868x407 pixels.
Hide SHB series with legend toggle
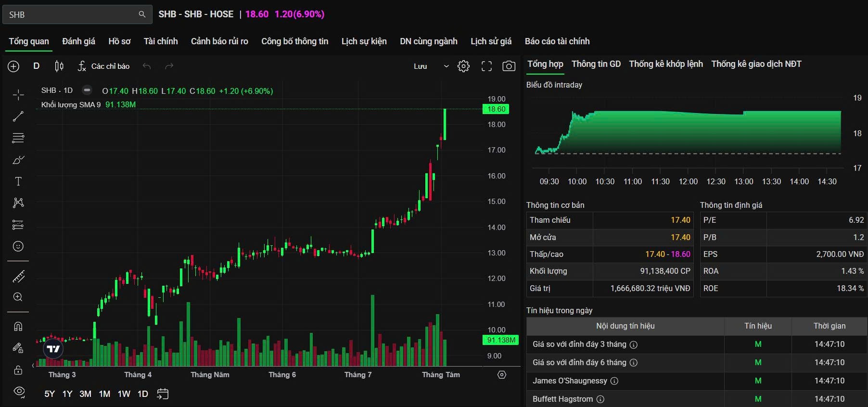[87, 90]
